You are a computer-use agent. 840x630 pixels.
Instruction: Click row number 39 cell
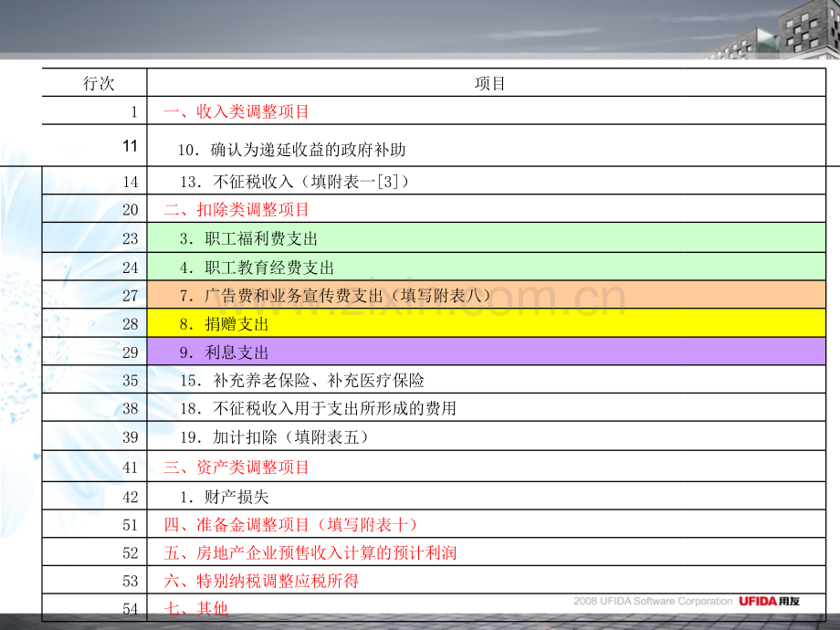(x=94, y=436)
